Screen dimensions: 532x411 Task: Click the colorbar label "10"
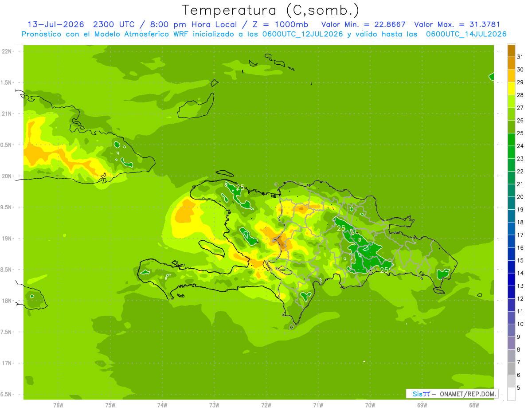point(520,324)
